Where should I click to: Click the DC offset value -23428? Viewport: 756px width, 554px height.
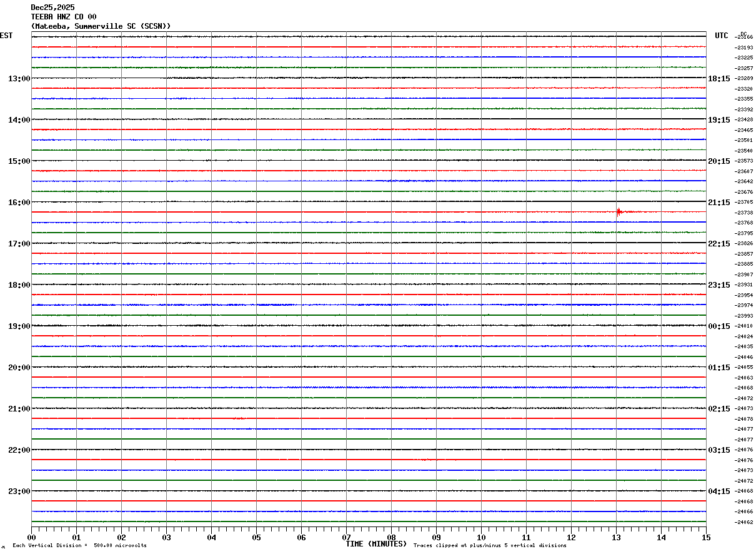coord(744,119)
